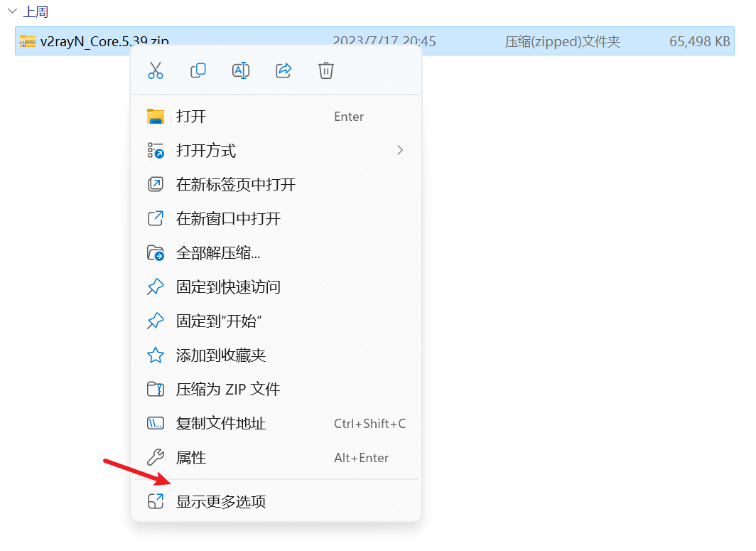Select 固定到"开始" entry

276,321
